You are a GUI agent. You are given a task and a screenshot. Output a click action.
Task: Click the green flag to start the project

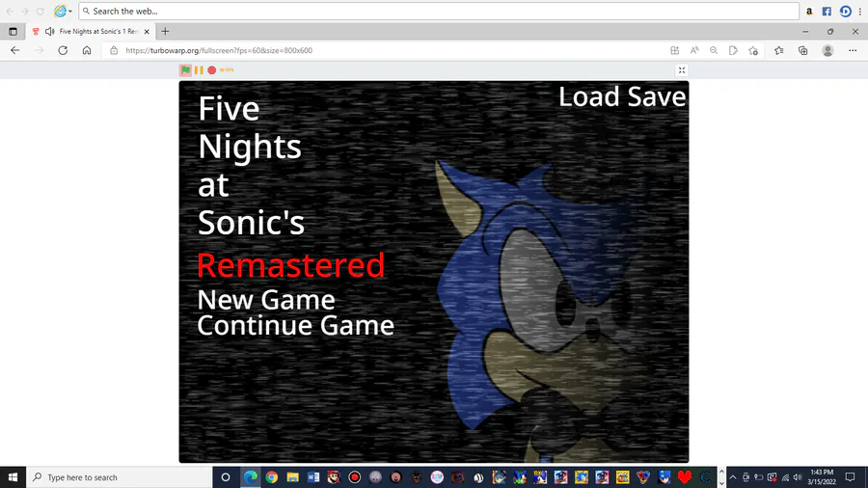tap(185, 69)
